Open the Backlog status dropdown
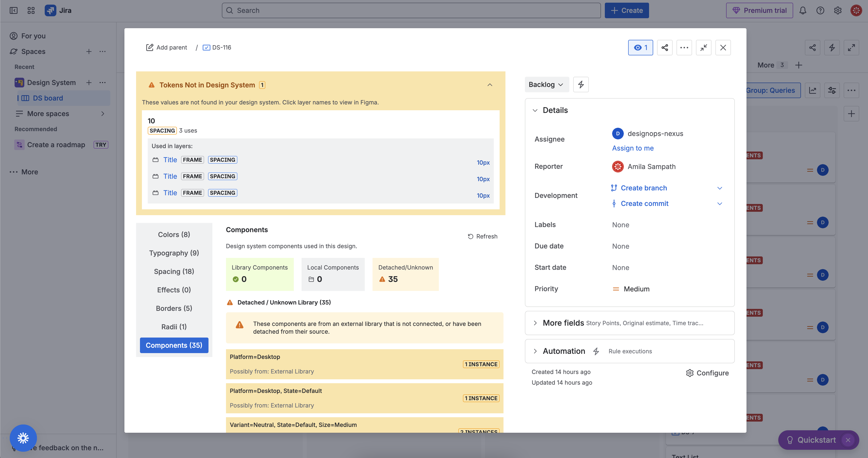The height and width of the screenshot is (458, 868). pyautogui.click(x=546, y=85)
